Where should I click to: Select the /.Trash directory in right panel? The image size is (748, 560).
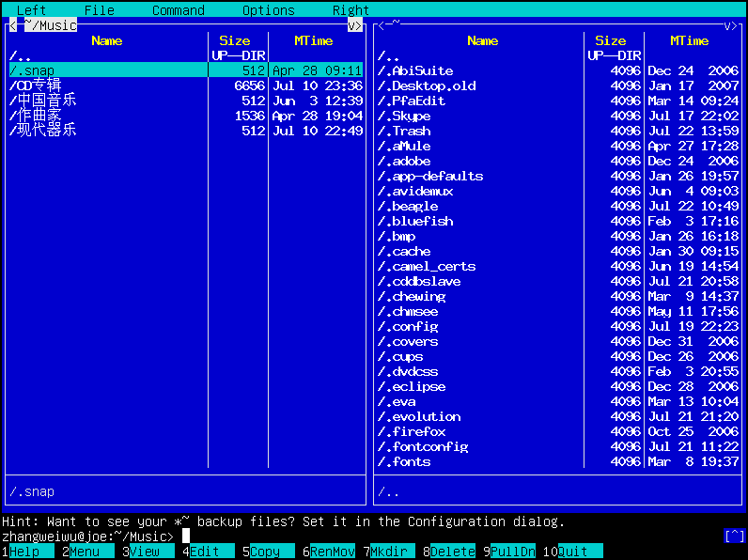click(404, 131)
